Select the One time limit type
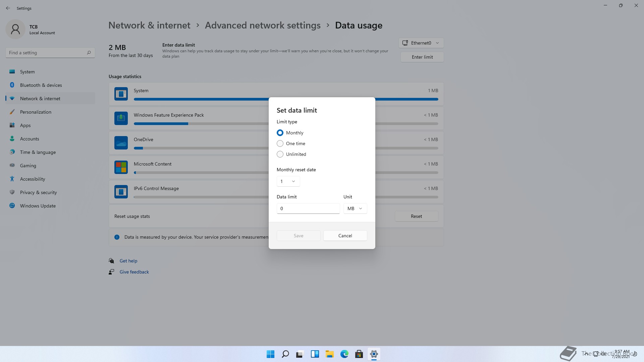Image resolution: width=644 pixels, height=362 pixels. 280,143
